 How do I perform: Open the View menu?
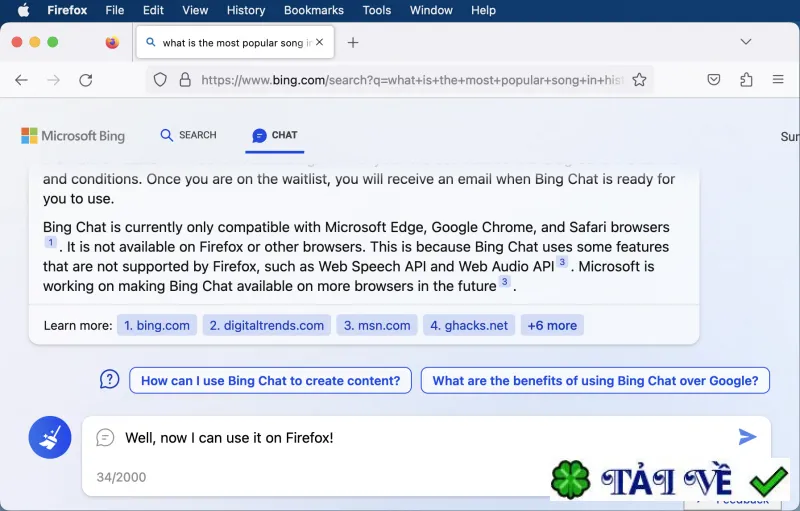tap(195, 10)
